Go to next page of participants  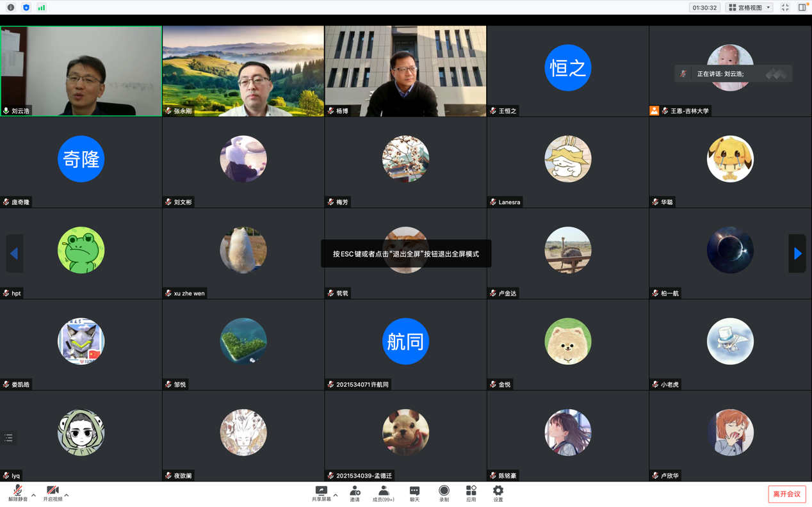pos(797,254)
